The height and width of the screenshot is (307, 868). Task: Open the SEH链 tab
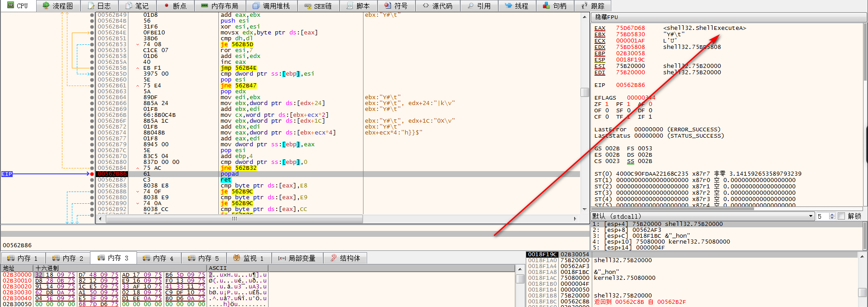tap(318, 6)
